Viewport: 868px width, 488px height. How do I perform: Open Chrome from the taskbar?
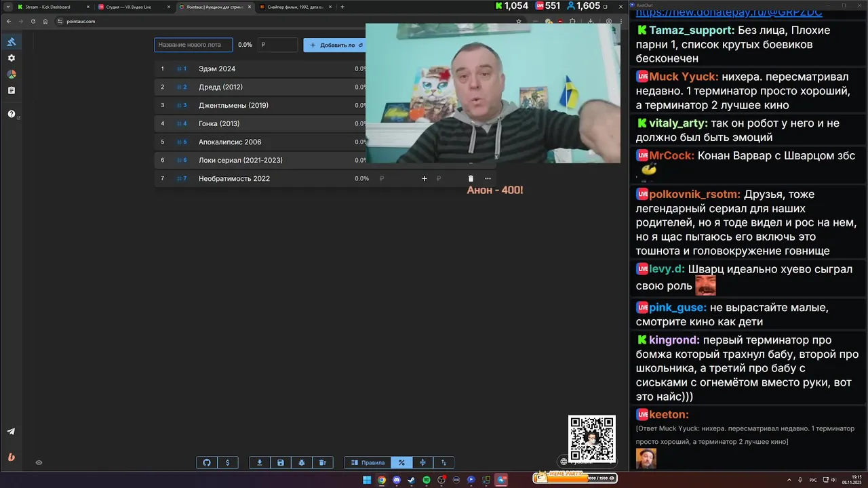(x=382, y=480)
